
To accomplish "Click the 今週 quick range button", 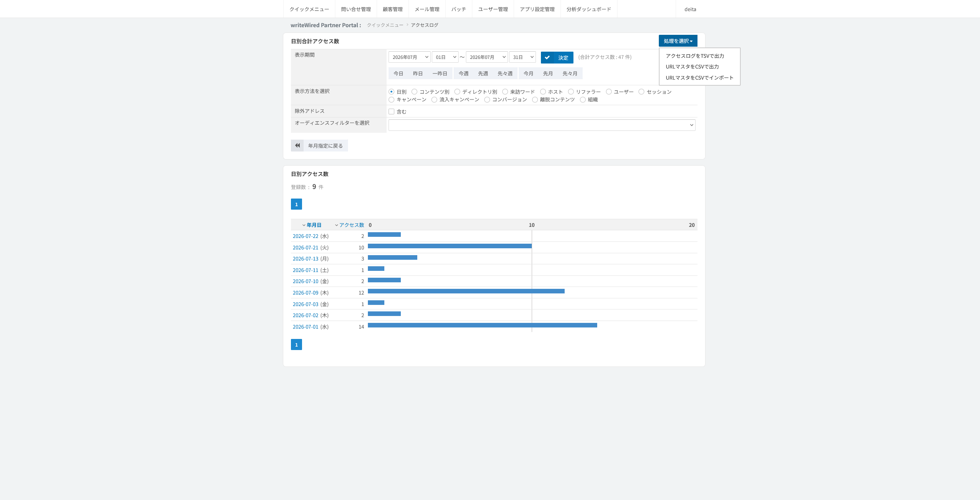I will coord(464,73).
